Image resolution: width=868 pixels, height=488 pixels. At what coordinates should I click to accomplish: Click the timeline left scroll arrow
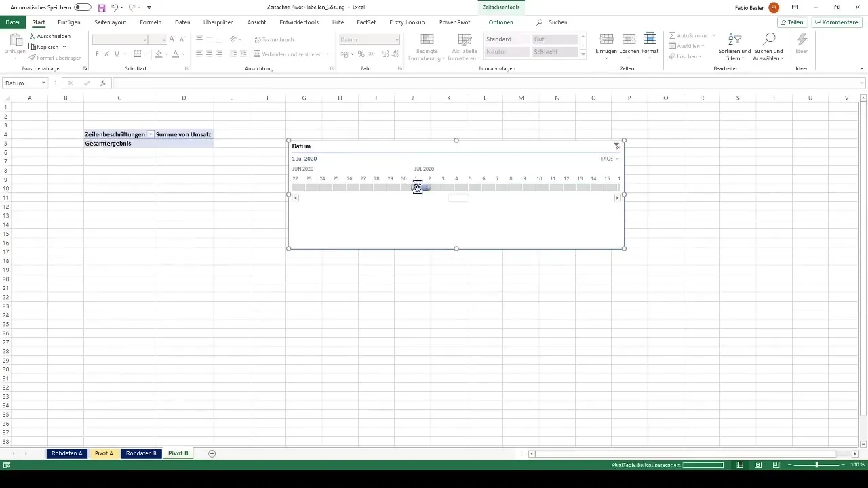coord(296,198)
